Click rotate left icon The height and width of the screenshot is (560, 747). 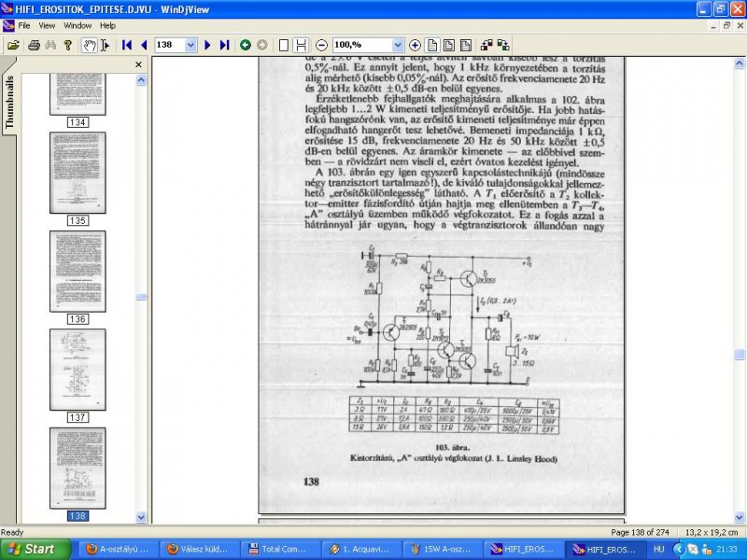486,45
